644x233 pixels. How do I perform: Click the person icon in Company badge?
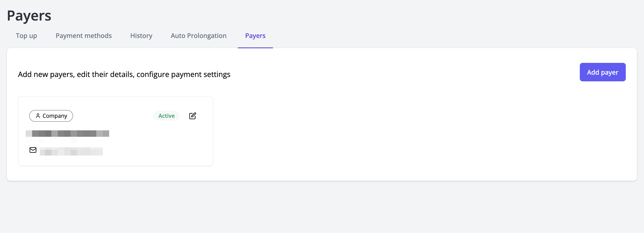tap(38, 116)
